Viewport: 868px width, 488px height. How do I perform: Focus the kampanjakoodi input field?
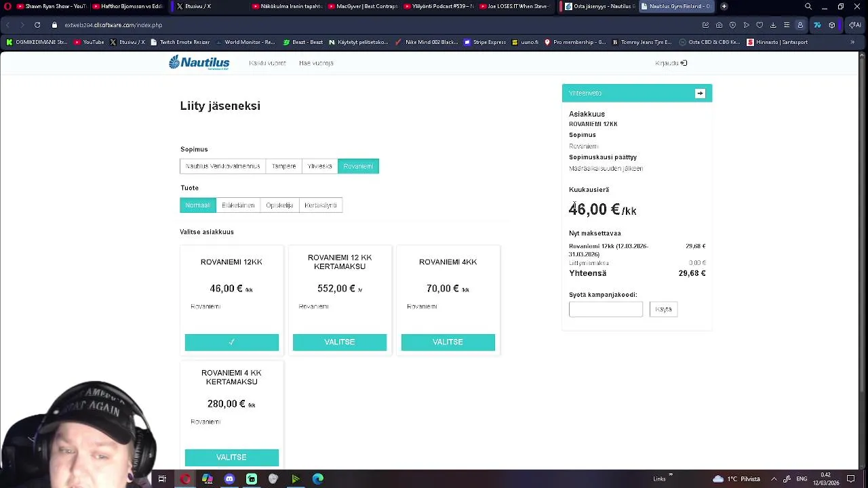[x=606, y=310]
